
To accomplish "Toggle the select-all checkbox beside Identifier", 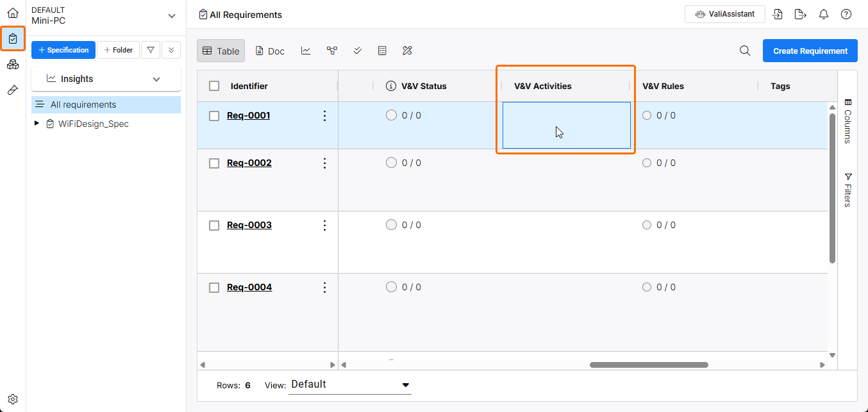I will pyautogui.click(x=215, y=86).
